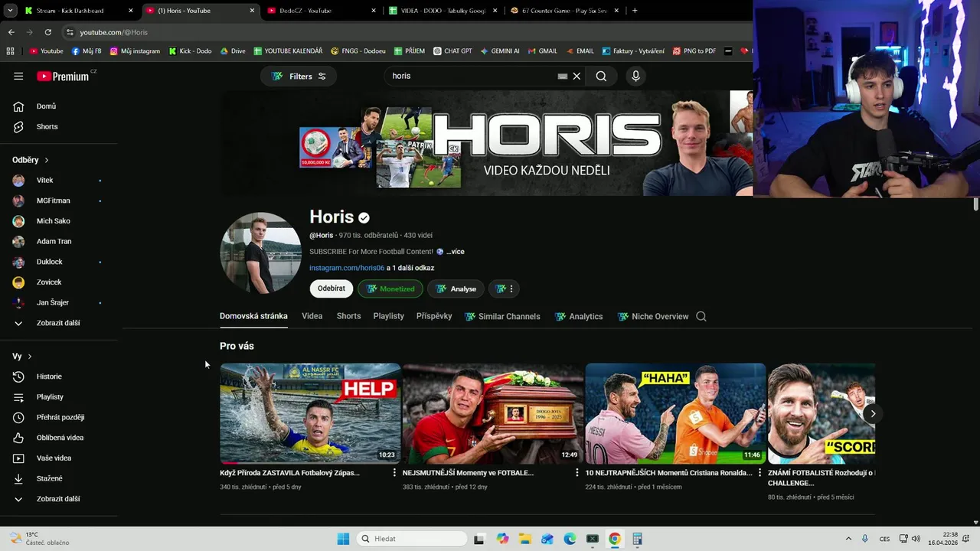Expand the Vy section

pos(22,357)
